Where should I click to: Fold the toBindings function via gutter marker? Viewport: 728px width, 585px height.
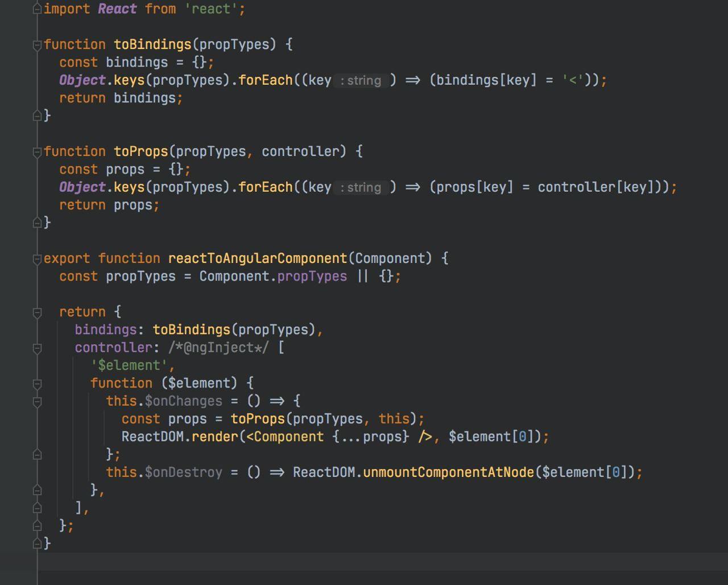pyautogui.click(x=37, y=44)
